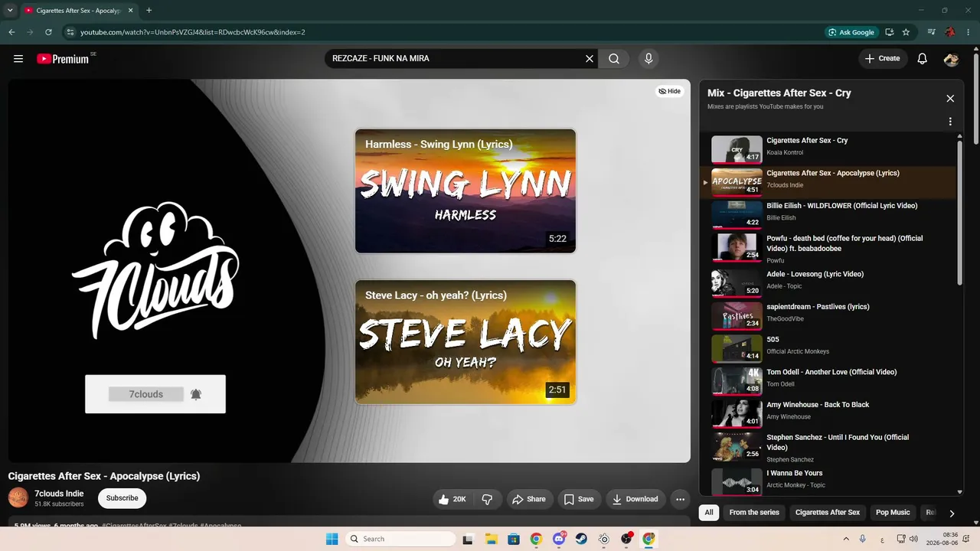Open a new browser tab
Viewport: 980px width, 551px height.
coord(149,11)
